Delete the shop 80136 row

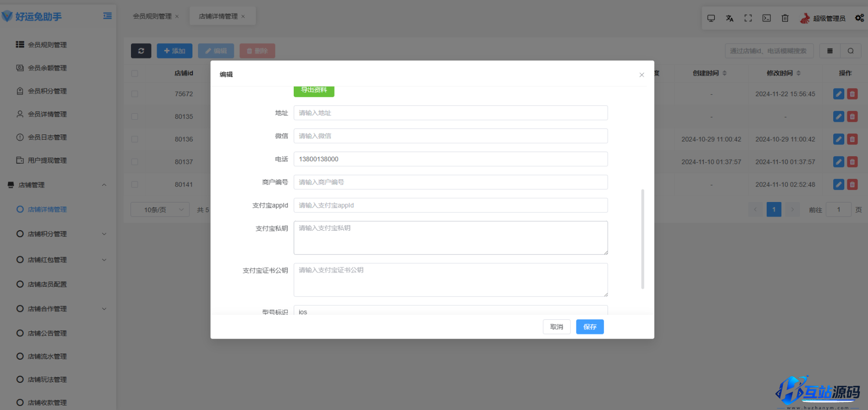(x=852, y=139)
